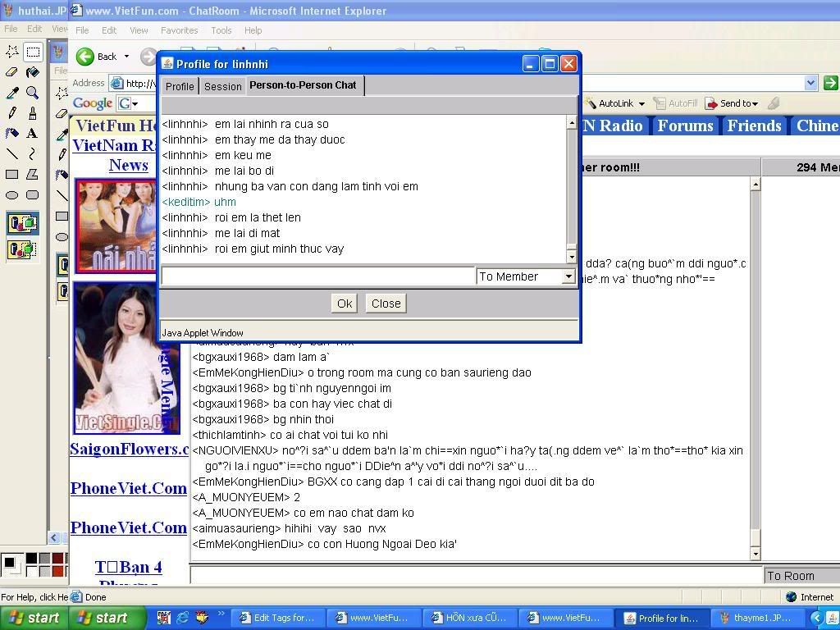Viewport: 840px width, 630px height.
Task: Switch to the Session tab
Action: (223, 86)
